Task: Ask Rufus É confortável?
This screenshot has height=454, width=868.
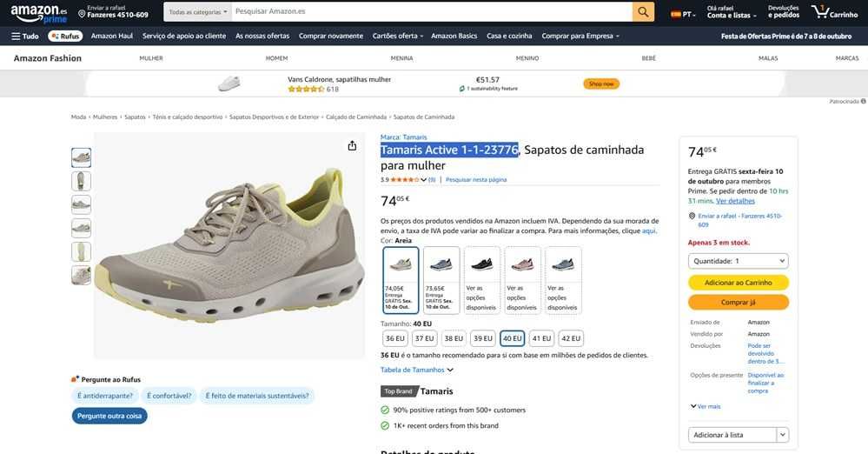Action: pyautogui.click(x=169, y=396)
